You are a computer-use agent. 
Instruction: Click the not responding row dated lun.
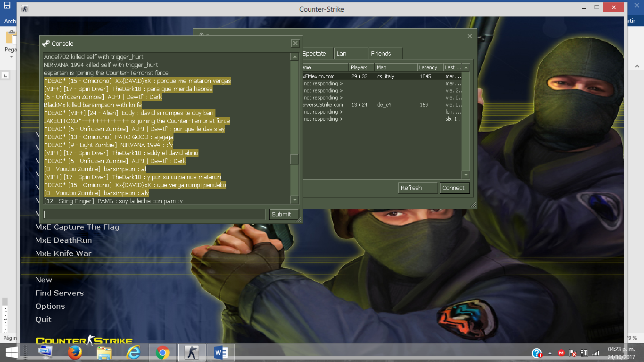pyautogui.click(x=382, y=112)
